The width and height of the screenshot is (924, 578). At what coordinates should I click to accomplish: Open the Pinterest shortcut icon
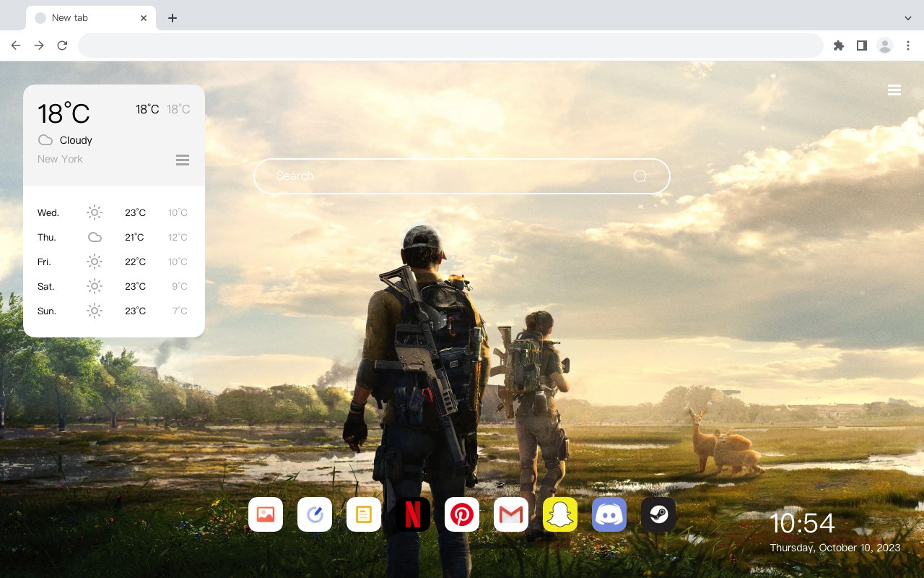(462, 514)
